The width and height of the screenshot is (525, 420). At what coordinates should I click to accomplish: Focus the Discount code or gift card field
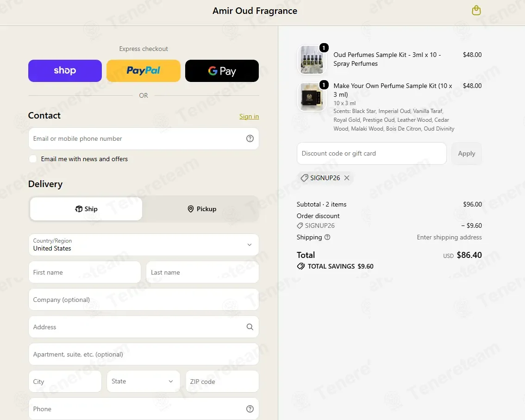click(x=372, y=153)
